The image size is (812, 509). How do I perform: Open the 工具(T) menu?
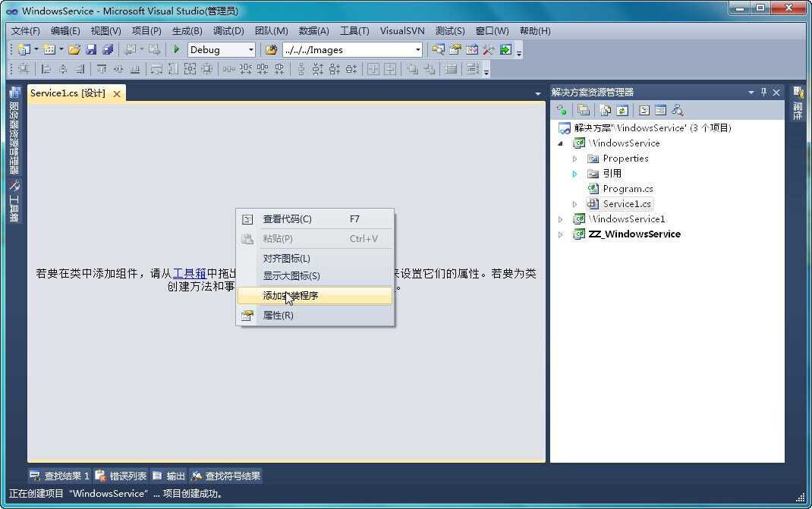click(x=354, y=30)
